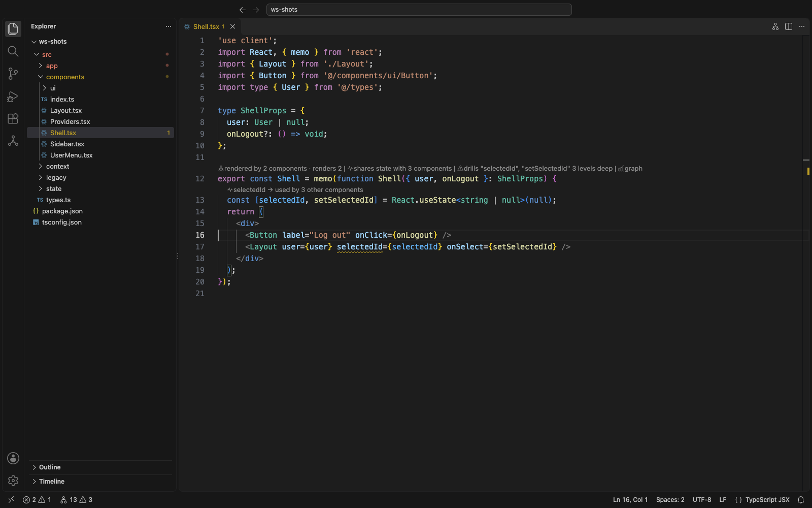Open Providers.tsx in the file tree
The image size is (812, 508).
(x=100, y=121)
